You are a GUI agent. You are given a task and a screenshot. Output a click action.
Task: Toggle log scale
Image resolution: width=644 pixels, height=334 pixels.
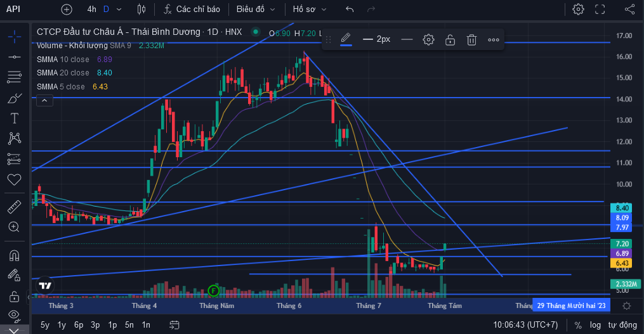(595, 325)
